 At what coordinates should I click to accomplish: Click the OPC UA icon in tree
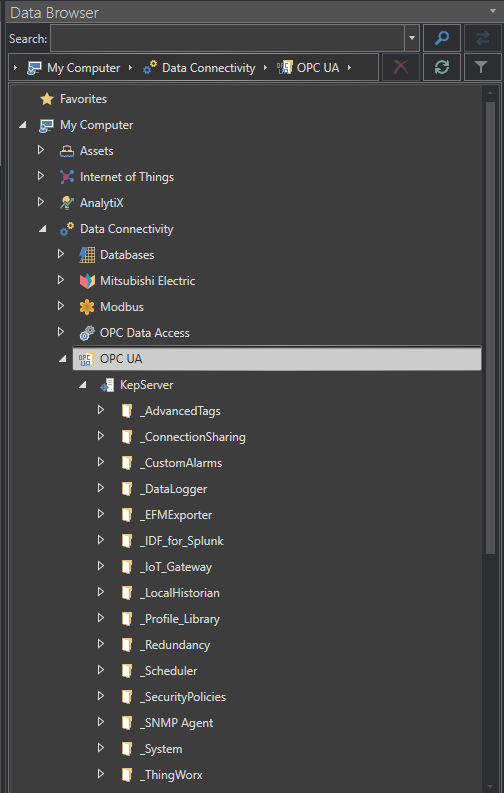click(86, 359)
